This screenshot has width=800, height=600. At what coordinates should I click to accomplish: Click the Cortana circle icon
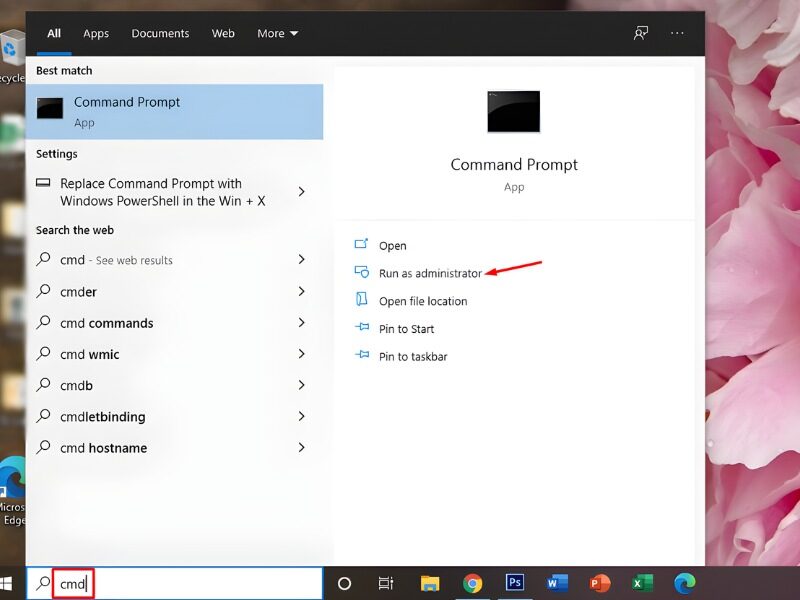coord(344,583)
